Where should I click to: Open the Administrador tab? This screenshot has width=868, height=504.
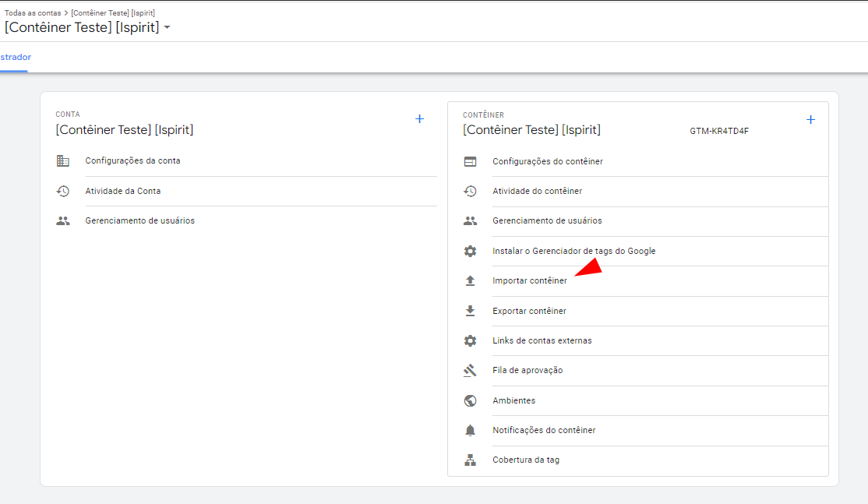point(15,57)
